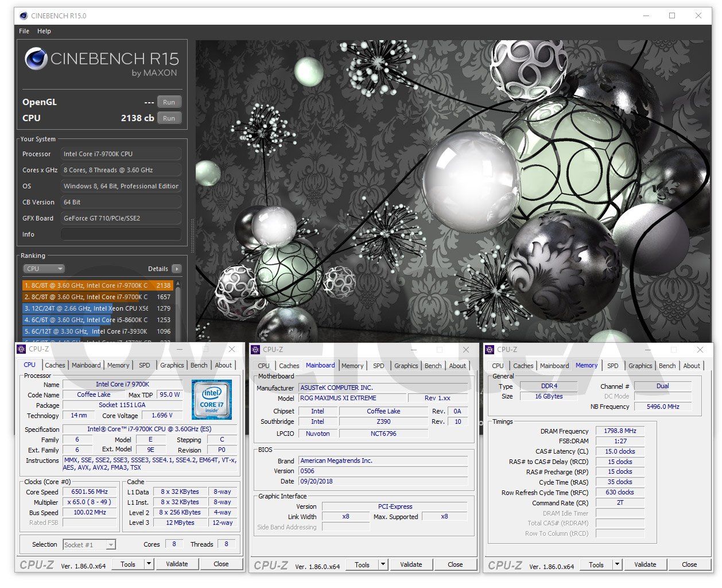
Task: Maximize the Cinebench window
Action: click(671, 16)
